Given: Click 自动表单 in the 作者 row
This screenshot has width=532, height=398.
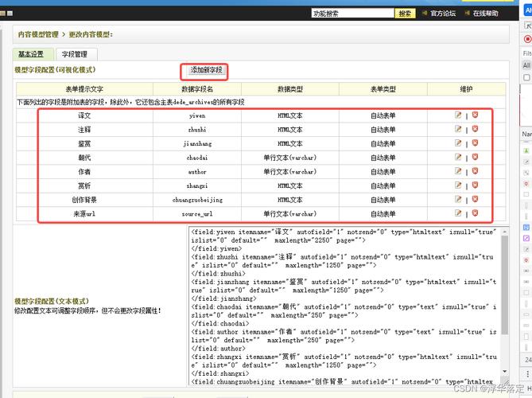Looking at the screenshot, I should [383, 172].
